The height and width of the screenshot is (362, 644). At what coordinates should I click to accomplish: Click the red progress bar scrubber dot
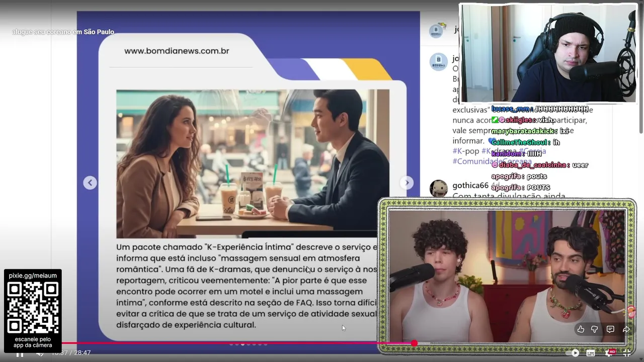pyautogui.click(x=414, y=343)
